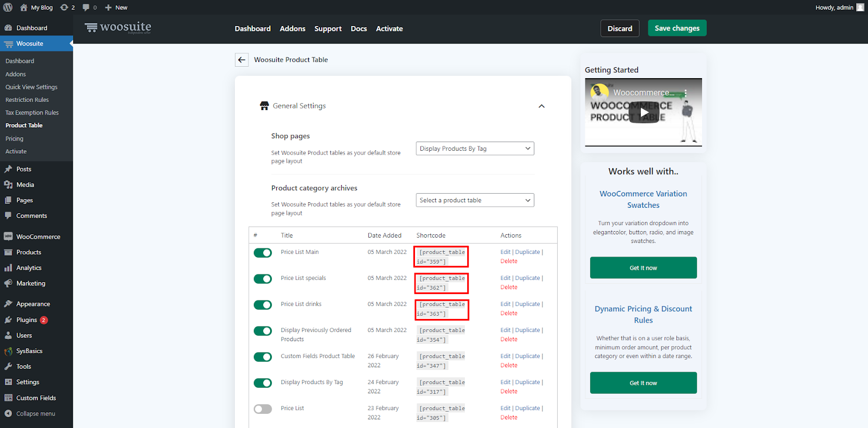Click the Marketing megaphone icon
Screen dimensions: 868x428
pyautogui.click(x=8, y=284)
